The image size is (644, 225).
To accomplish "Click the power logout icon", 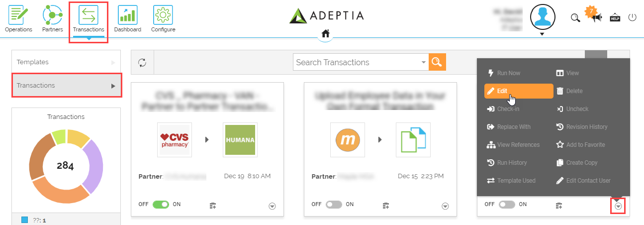I will tap(632, 17).
